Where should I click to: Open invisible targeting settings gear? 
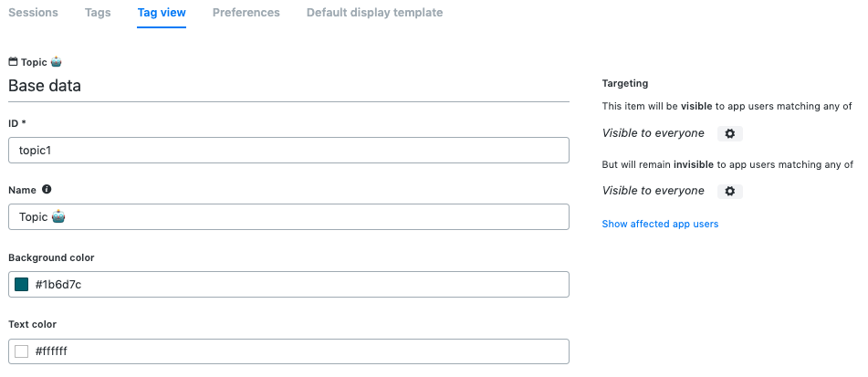pyautogui.click(x=729, y=191)
